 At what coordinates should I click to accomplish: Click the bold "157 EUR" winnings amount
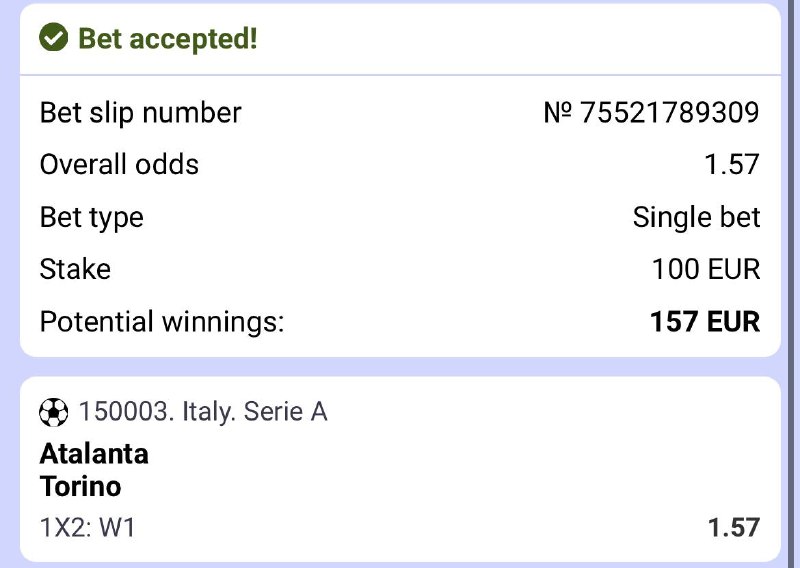point(705,322)
